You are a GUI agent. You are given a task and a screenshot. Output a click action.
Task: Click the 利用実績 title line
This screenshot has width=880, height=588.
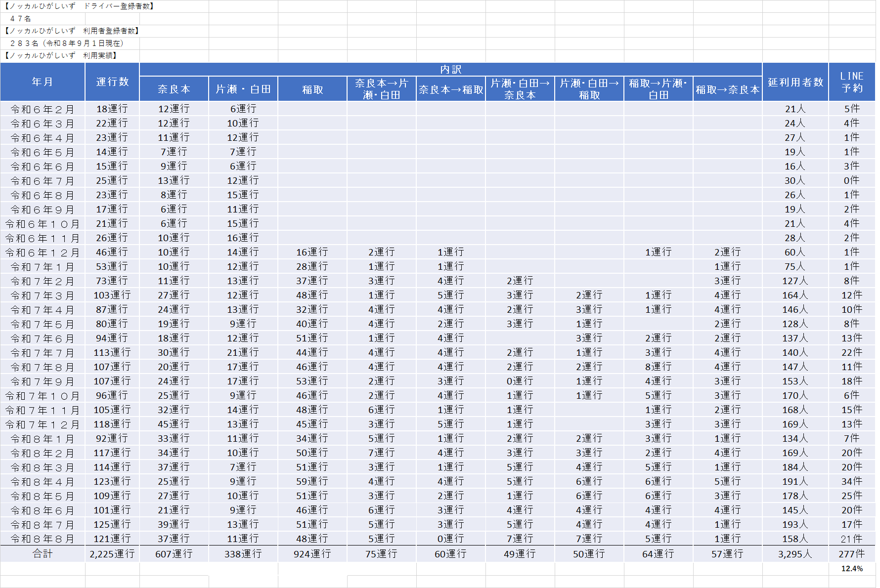click(x=61, y=55)
